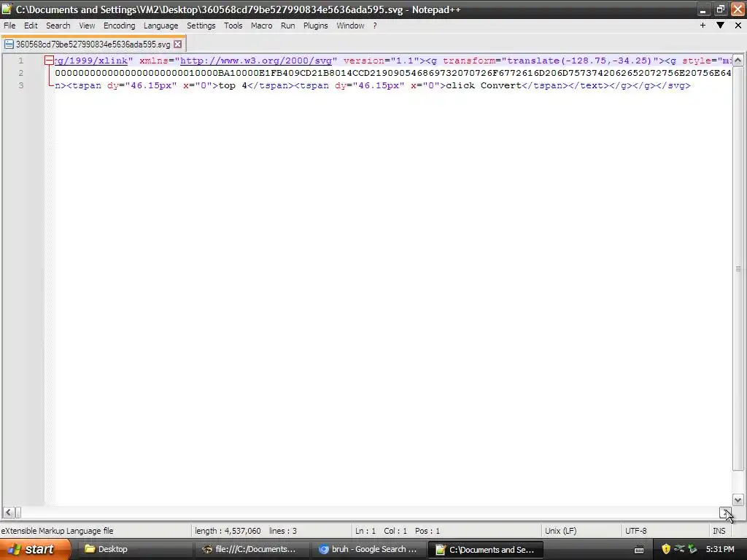Open the Language menu
This screenshot has width=747, height=560.
[161, 26]
